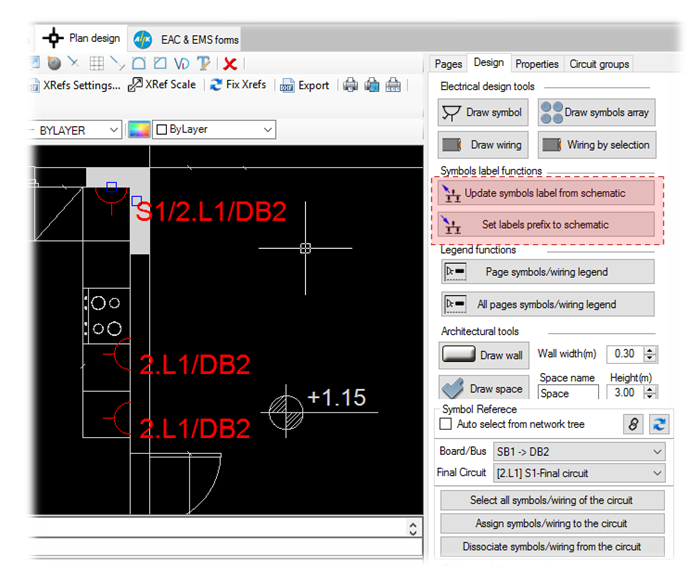697x570 pixels.
Task: Increase the Wall width with up arrow
Action: point(650,350)
